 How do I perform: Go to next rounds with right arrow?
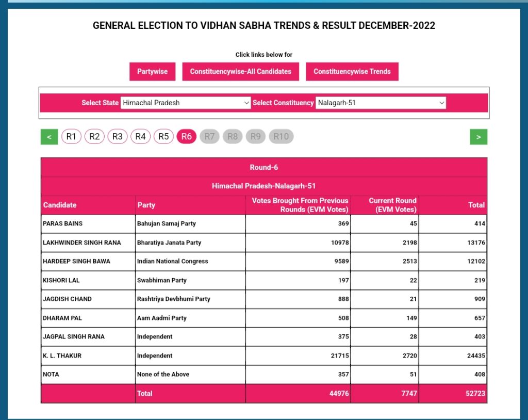pyautogui.click(x=478, y=137)
